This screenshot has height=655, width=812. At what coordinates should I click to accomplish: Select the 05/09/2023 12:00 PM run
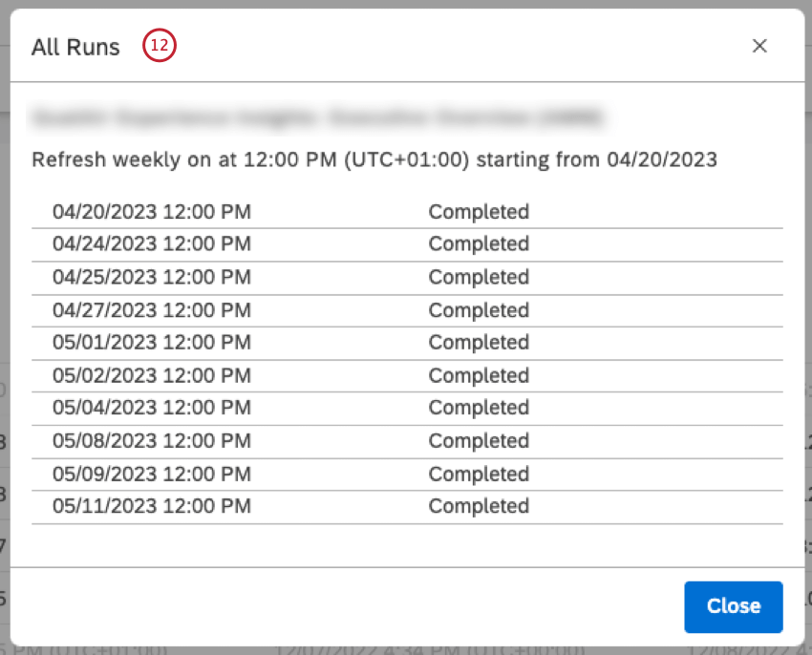point(152,474)
